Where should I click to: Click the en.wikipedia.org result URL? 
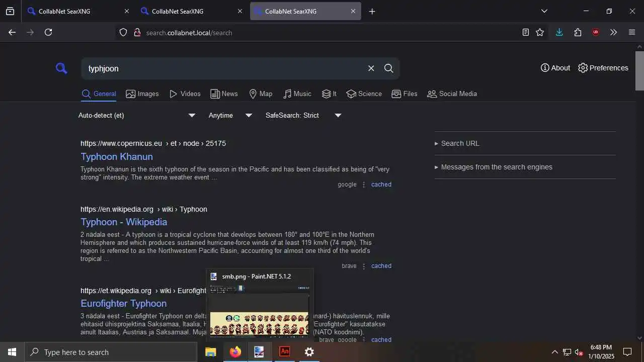coord(144,209)
